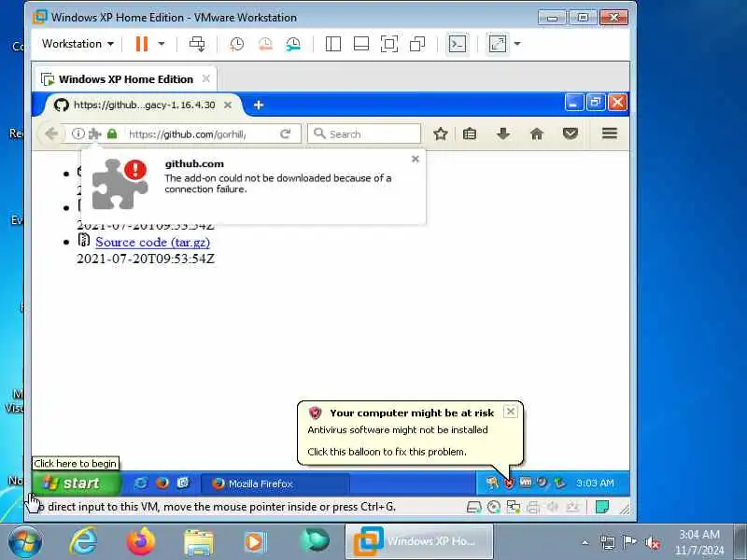Launch Firefox from XP quick launch
The image size is (747, 560).
(162, 483)
